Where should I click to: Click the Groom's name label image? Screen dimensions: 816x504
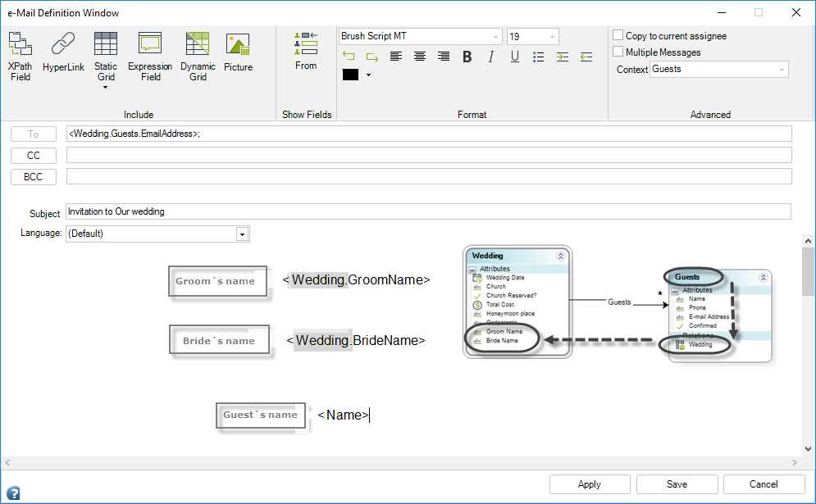pyautogui.click(x=217, y=281)
